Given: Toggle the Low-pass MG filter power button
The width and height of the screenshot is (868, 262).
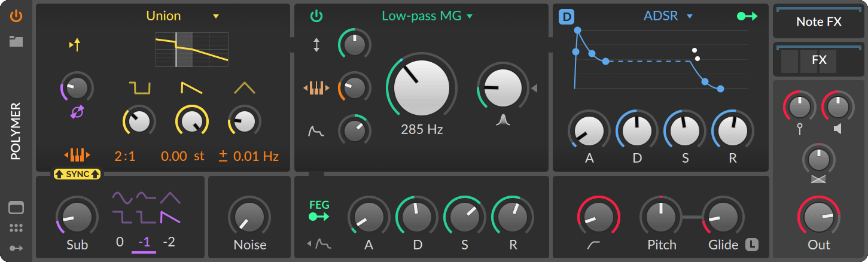Looking at the screenshot, I should [316, 16].
